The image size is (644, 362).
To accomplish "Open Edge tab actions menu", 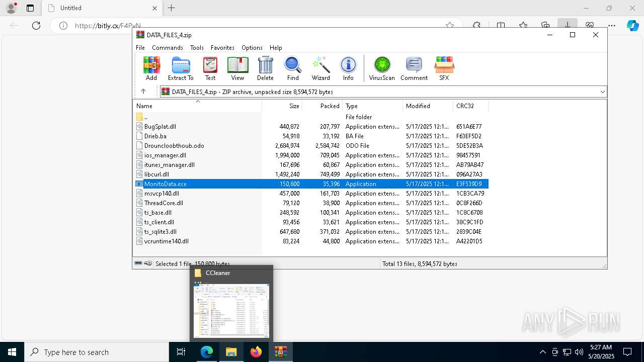I will (x=30, y=8).
